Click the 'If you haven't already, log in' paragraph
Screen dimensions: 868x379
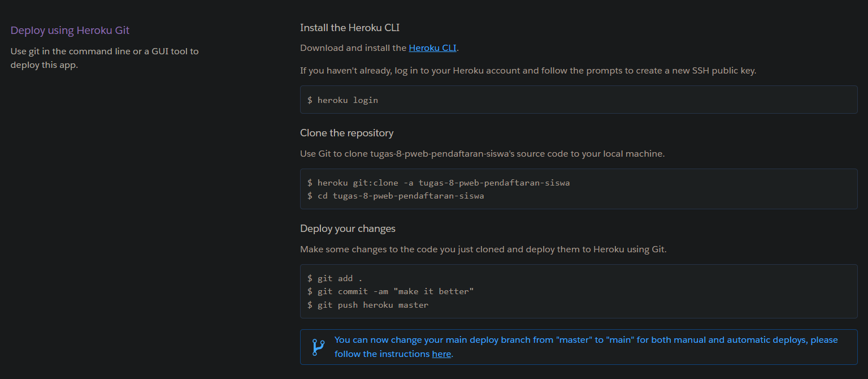tap(528, 71)
